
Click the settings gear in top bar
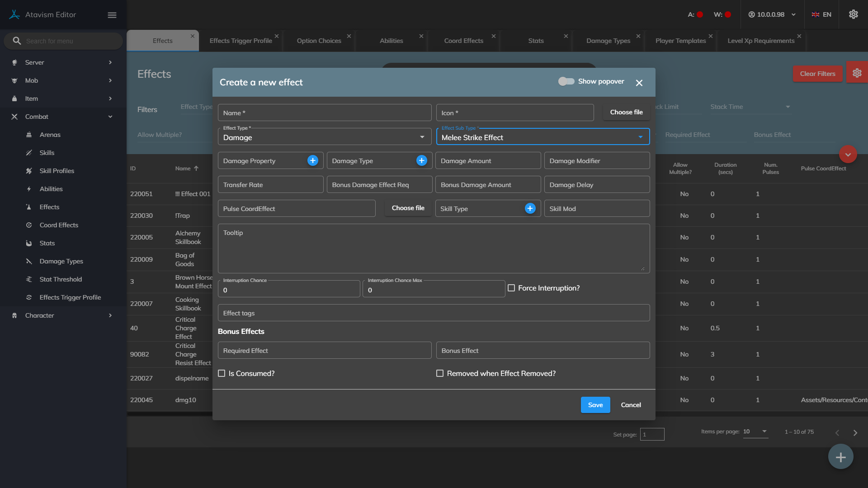[x=853, y=14]
